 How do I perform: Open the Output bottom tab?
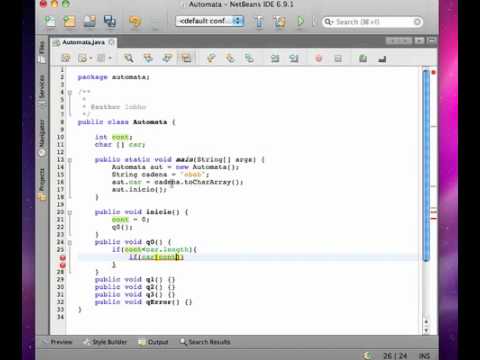coord(154,342)
